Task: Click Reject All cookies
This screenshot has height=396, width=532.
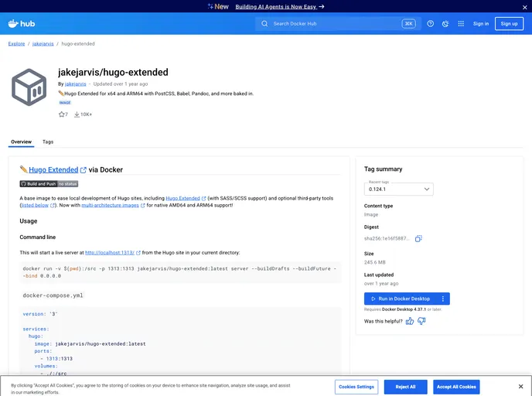Action: pos(405,387)
